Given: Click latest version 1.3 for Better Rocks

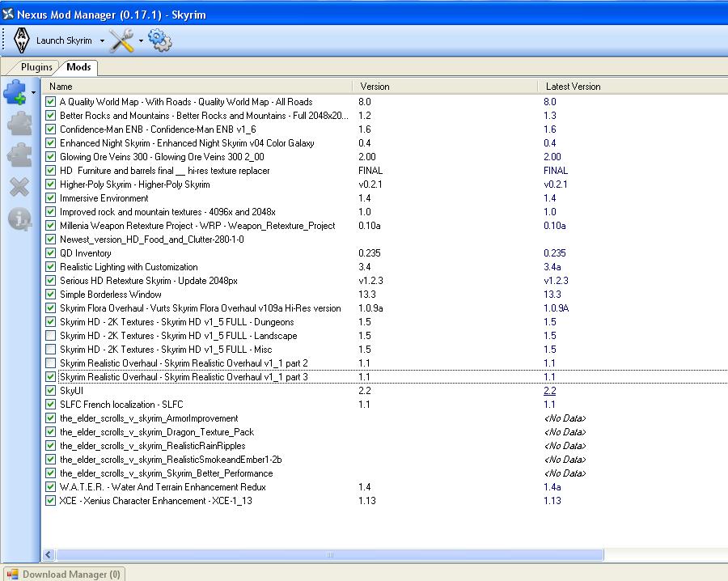Looking at the screenshot, I should [x=550, y=116].
